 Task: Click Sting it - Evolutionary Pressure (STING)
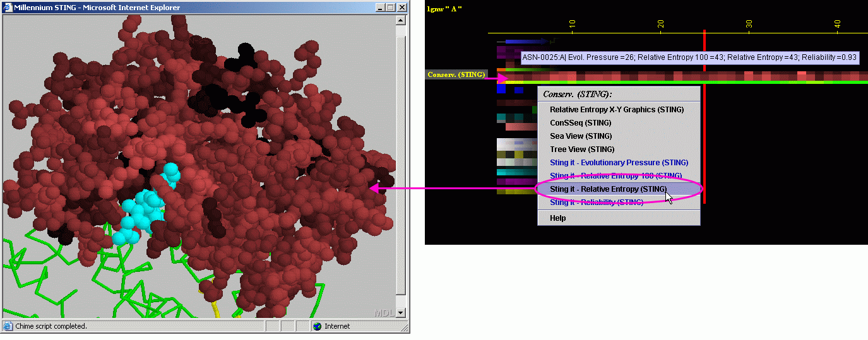coord(619,163)
